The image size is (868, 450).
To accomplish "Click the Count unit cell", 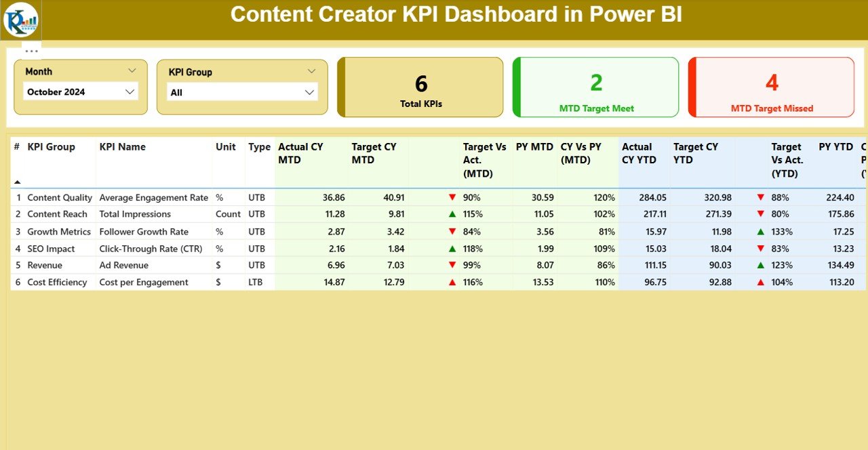I will pyautogui.click(x=228, y=214).
